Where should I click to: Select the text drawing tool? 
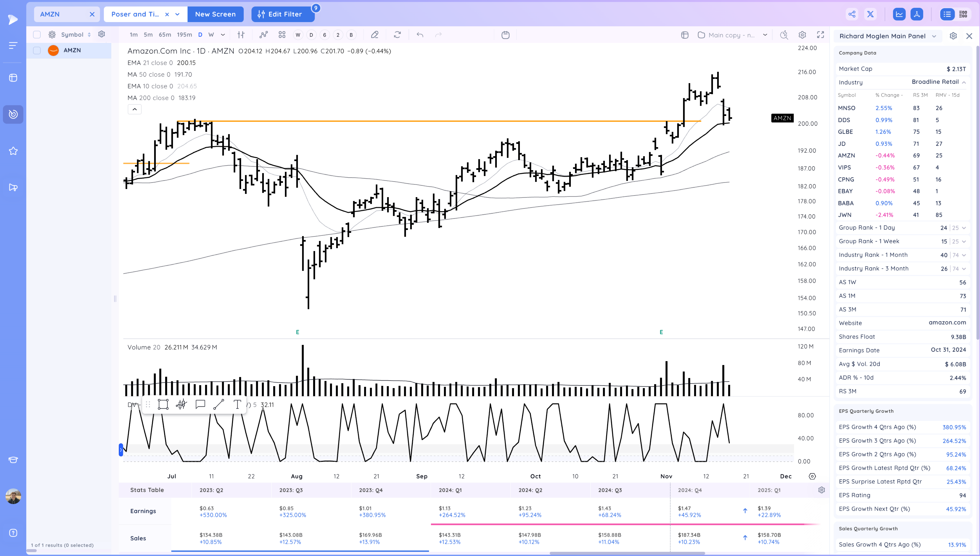237,404
